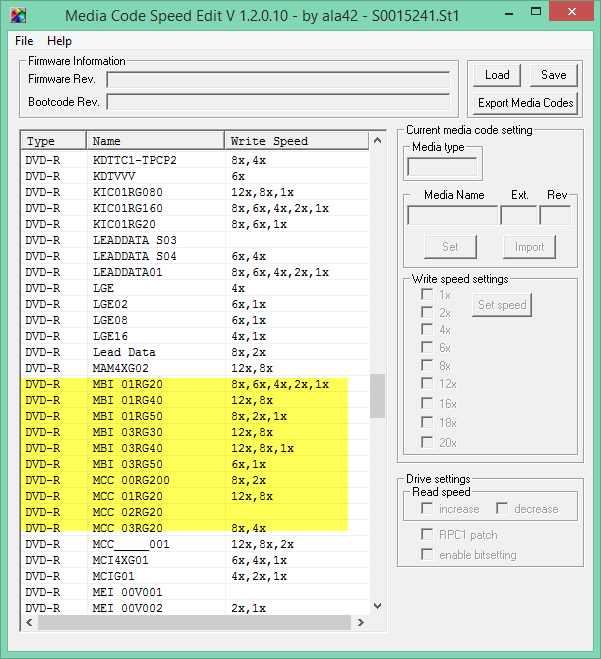Toggle the 18x write speed checkbox

tap(427, 422)
